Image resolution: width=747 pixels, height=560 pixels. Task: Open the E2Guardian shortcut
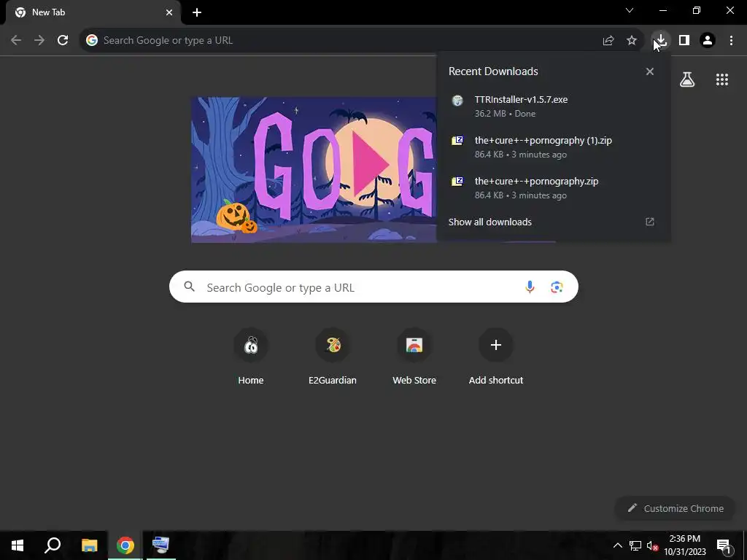333,356
